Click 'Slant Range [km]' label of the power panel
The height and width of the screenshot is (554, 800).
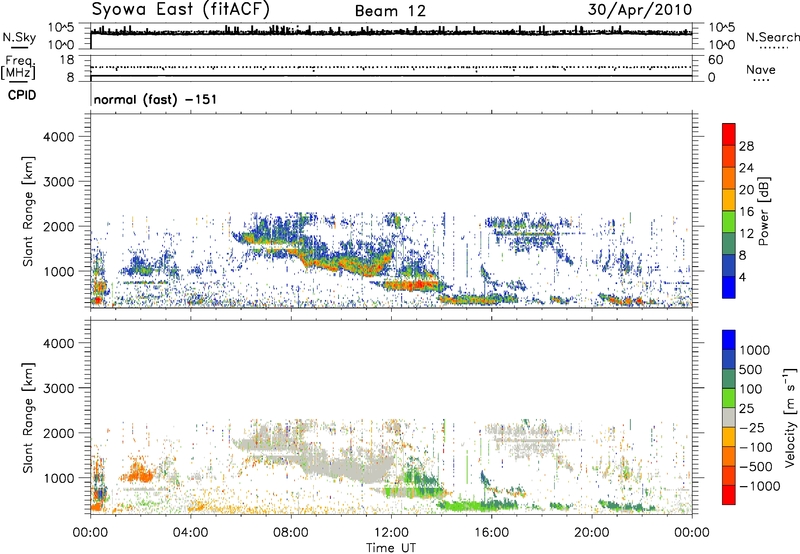28,211
